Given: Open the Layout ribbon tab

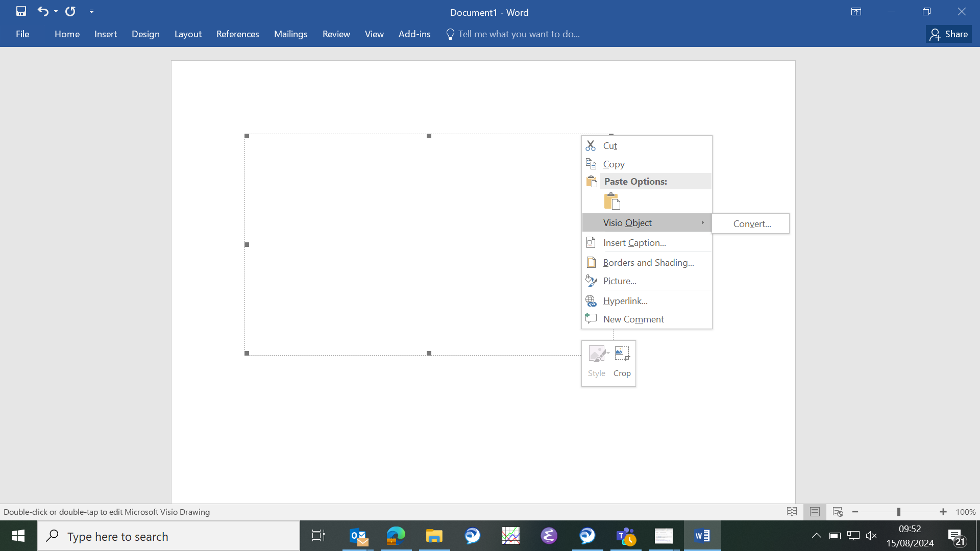Looking at the screenshot, I should tap(188, 34).
